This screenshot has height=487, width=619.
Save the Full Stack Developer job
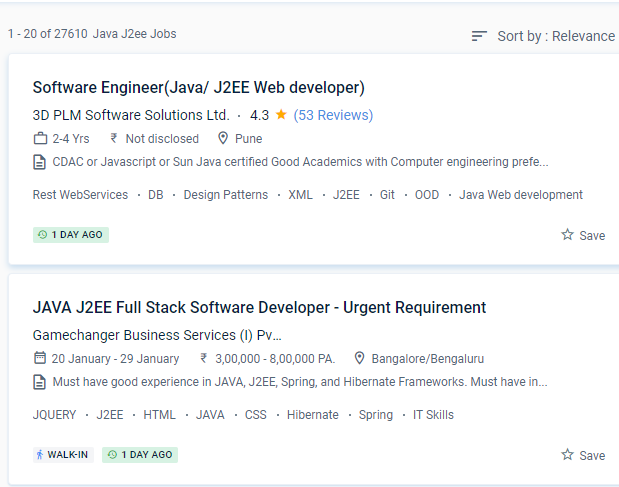click(583, 455)
